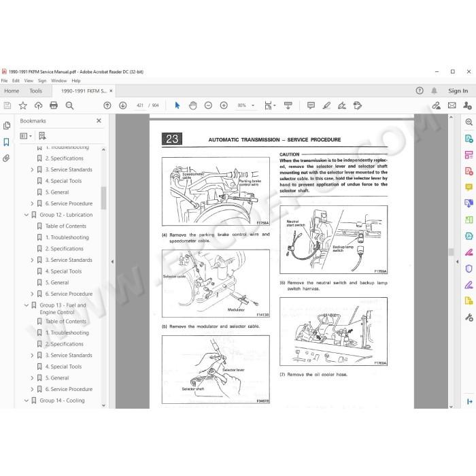Add new bookmark icon in Bookmarks panel
The height and width of the screenshot is (476, 476).
pyautogui.click(x=42, y=136)
